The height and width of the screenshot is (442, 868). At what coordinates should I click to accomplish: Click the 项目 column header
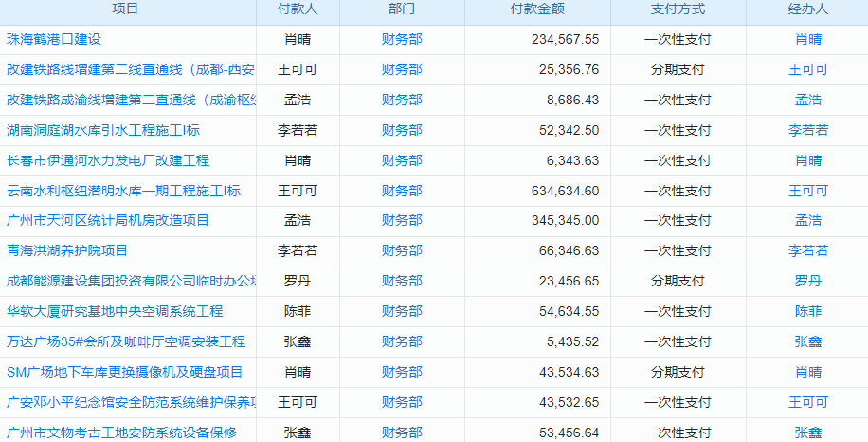(125, 9)
